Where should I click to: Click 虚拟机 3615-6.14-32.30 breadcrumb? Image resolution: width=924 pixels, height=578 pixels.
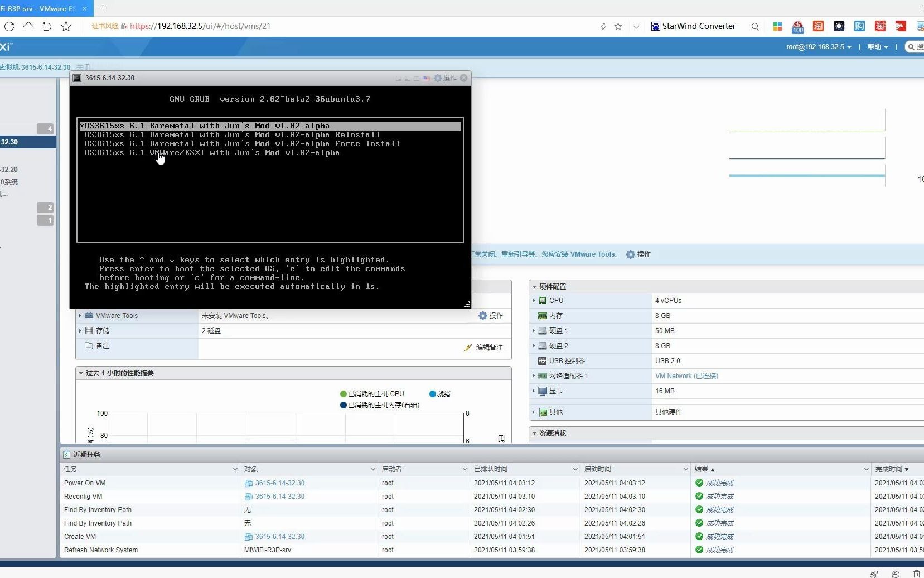(x=35, y=67)
